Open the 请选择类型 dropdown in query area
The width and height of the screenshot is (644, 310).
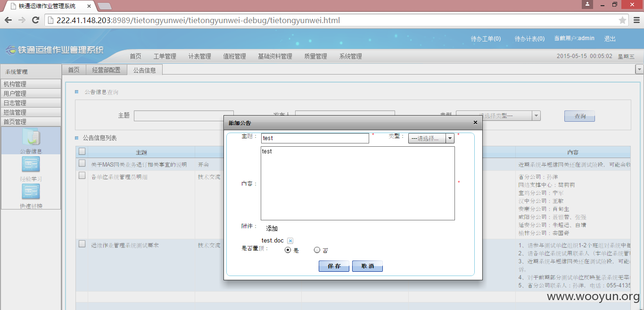pyautogui.click(x=536, y=116)
